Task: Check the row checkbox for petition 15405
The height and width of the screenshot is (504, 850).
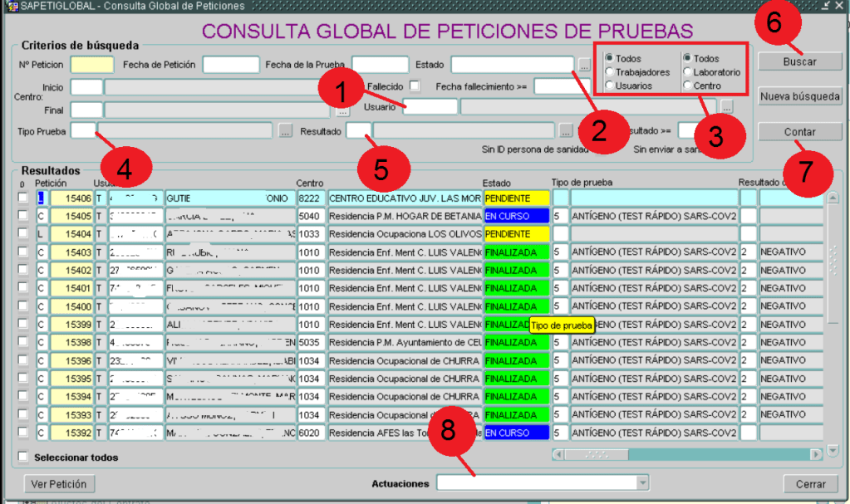Action: click(x=22, y=216)
